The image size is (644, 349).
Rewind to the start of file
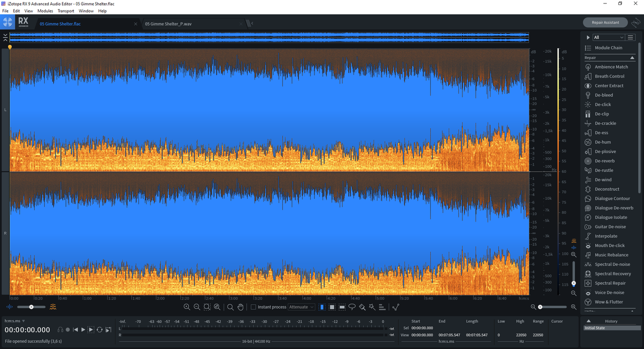(75, 330)
